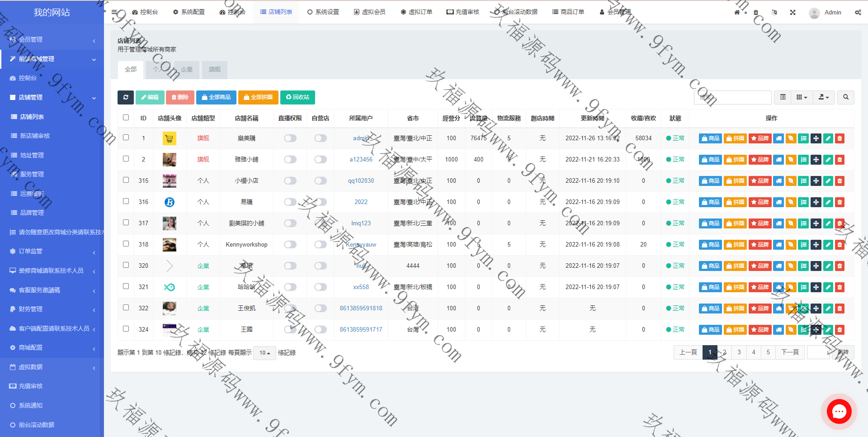Viewport: 868px width, 437px height.
Task: Go to page 3 of store list
Action: (x=739, y=352)
